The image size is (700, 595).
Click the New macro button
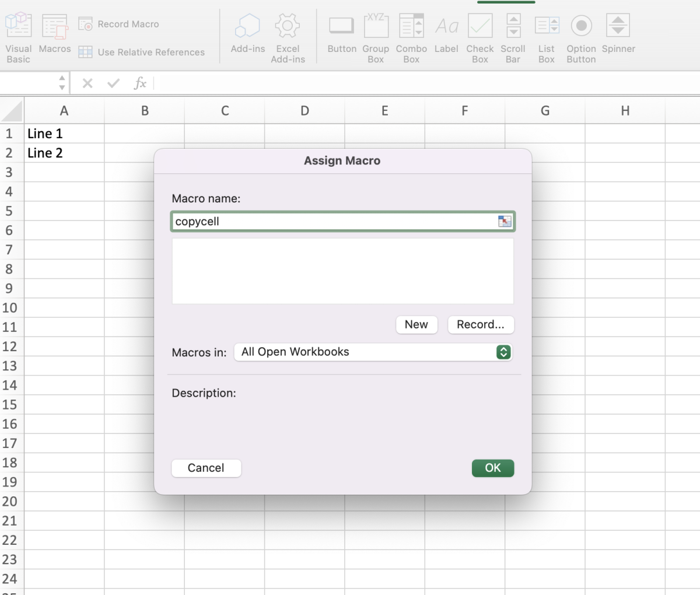point(416,325)
